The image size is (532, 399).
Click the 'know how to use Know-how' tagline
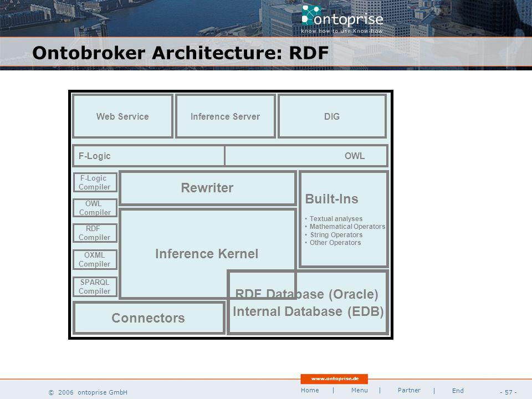(x=342, y=31)
